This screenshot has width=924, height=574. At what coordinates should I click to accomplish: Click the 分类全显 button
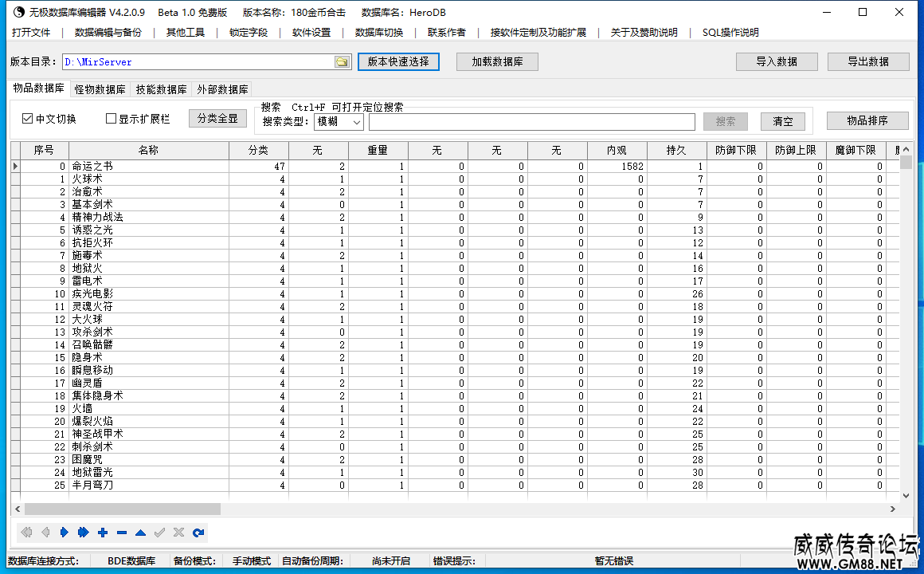tap(217, 118)
